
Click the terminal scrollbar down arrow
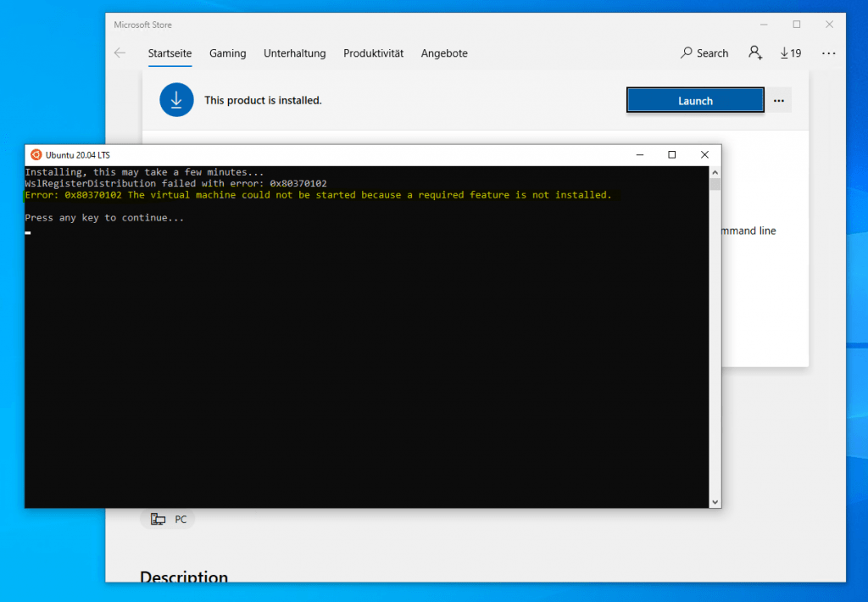[x=715, y=502]
